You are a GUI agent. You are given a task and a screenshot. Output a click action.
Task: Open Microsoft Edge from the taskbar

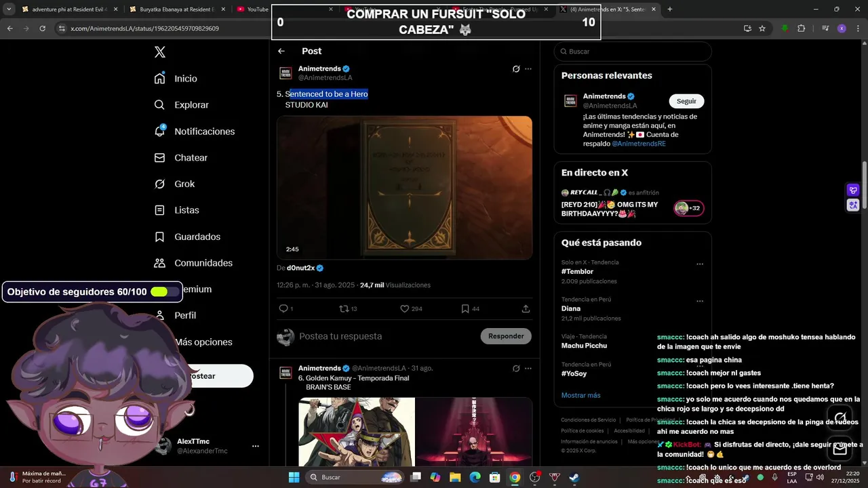(475, 477)
